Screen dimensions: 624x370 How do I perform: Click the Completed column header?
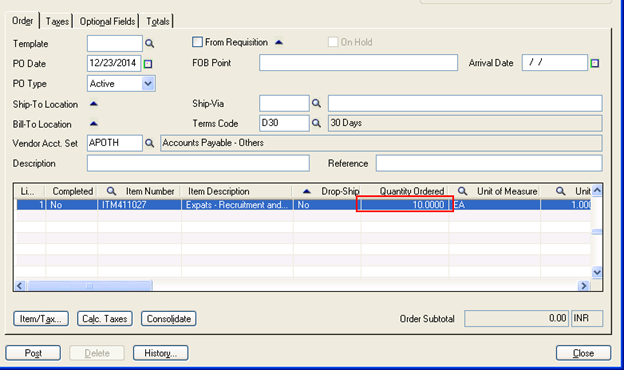coord(72,191)
